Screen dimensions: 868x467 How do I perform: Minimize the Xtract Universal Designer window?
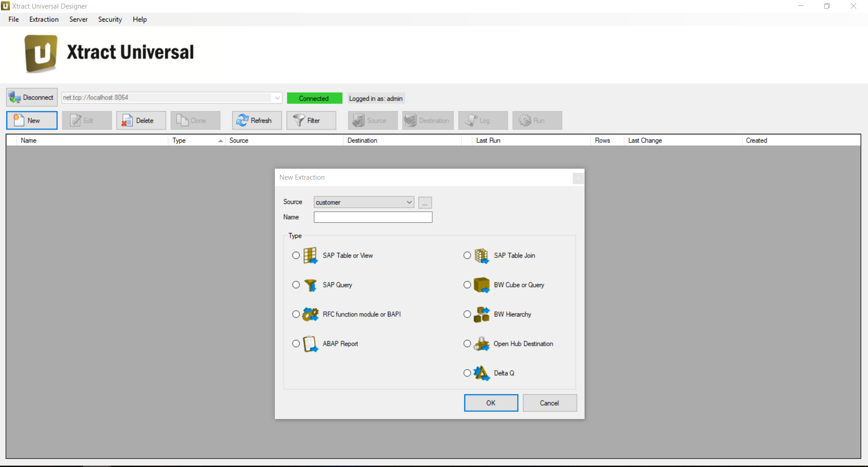point(801,6)
